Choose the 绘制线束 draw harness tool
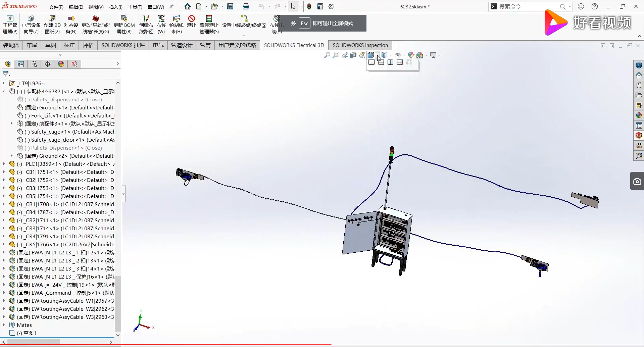 coord(177,24)
